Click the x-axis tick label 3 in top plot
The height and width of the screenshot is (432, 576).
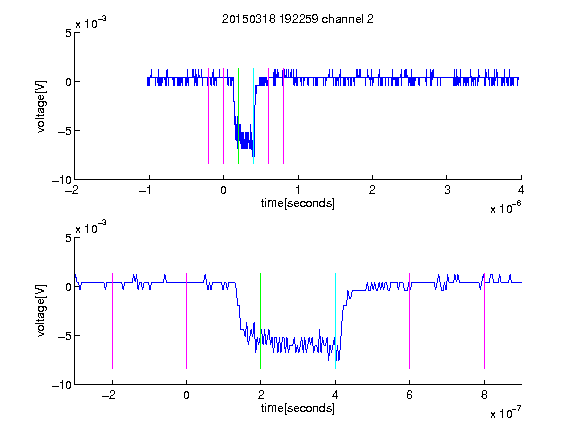tap(447, 190)
